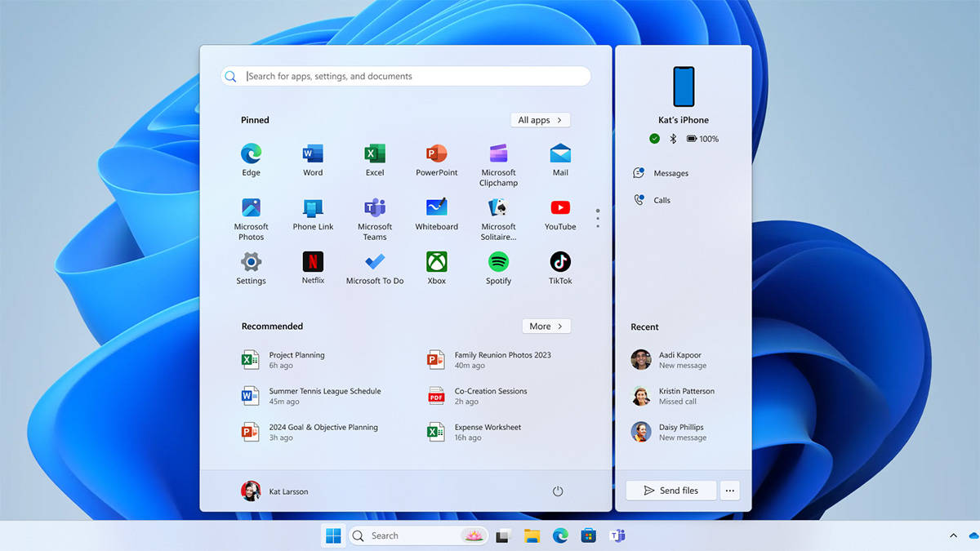Click the Windows Start button on taskbar
Viewport: 980px width, 551px height.
333,535
